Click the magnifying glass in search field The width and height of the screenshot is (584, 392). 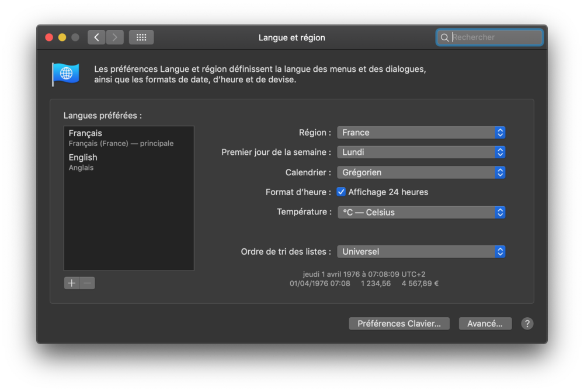(444, 37)
